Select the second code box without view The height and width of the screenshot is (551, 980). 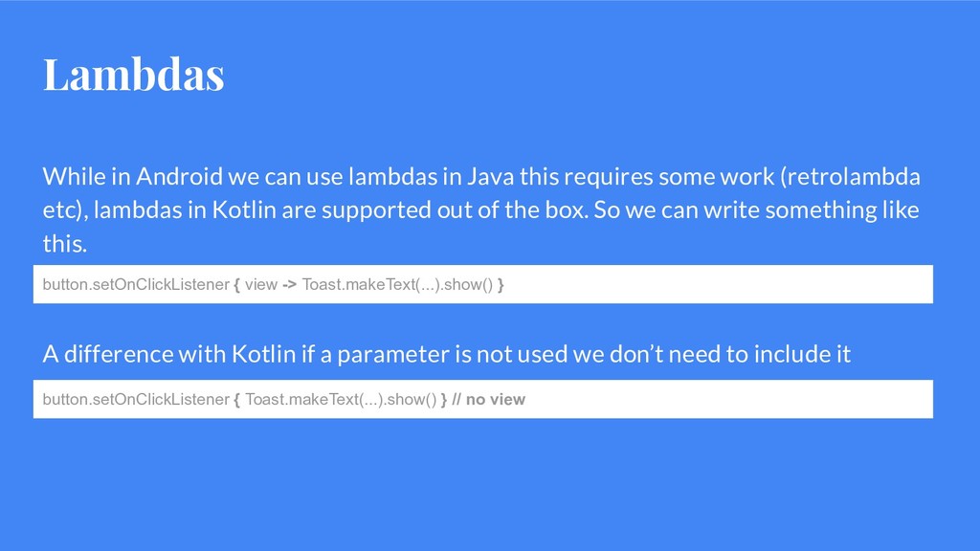click(x=483, y=399)
